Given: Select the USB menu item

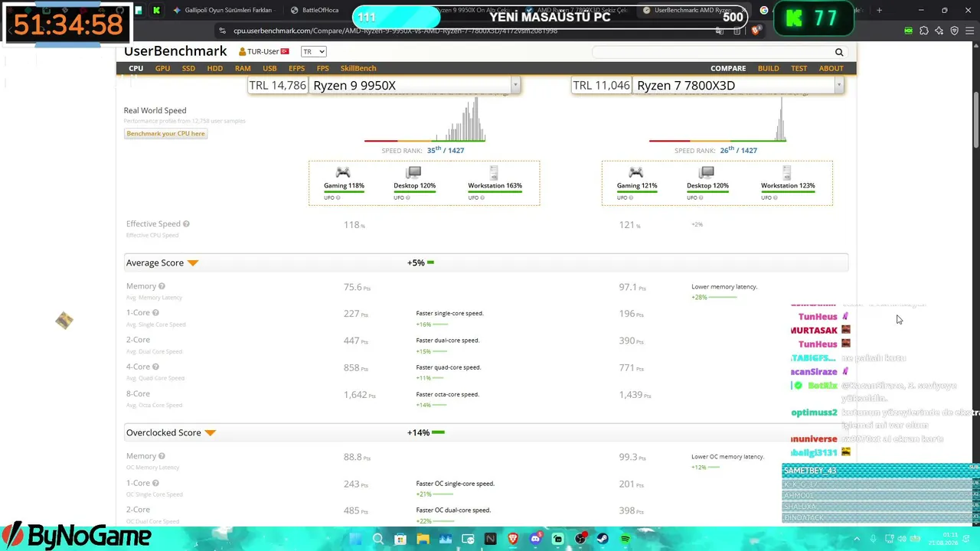Looking at the screenshot, I should [x=269, y=68].
